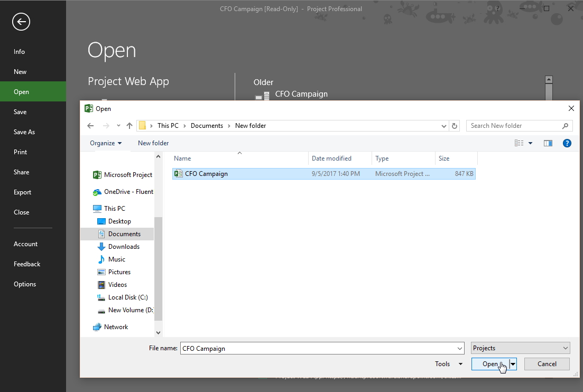Click the folder icon in address bar
Viewport: 583px width, 392px height.
click(x=142, y=126)
